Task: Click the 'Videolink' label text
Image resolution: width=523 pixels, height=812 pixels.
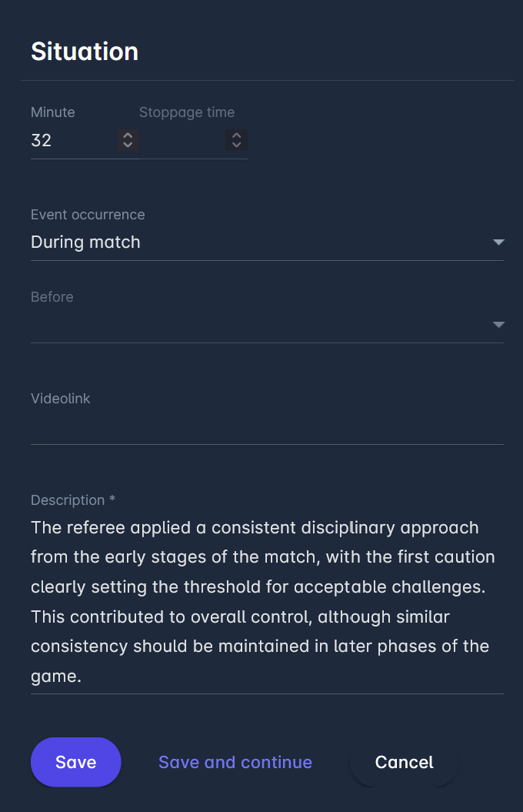Action: point(61,399)
